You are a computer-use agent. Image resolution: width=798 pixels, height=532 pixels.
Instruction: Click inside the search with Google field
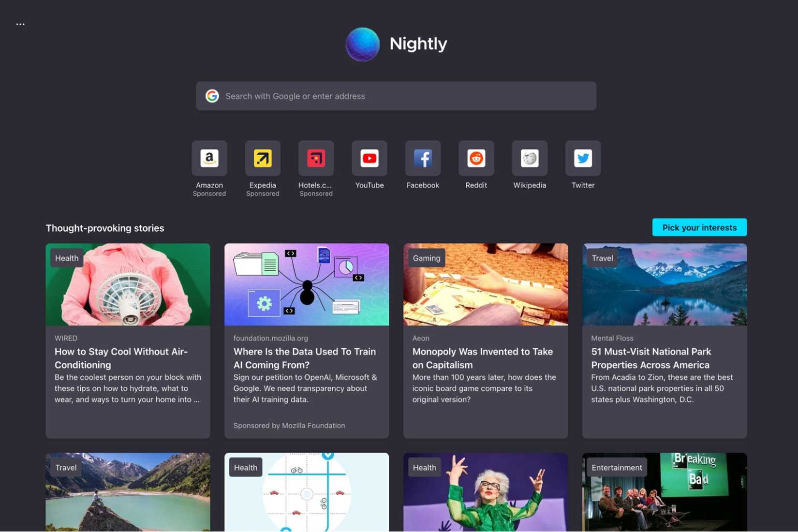(396, 96)
